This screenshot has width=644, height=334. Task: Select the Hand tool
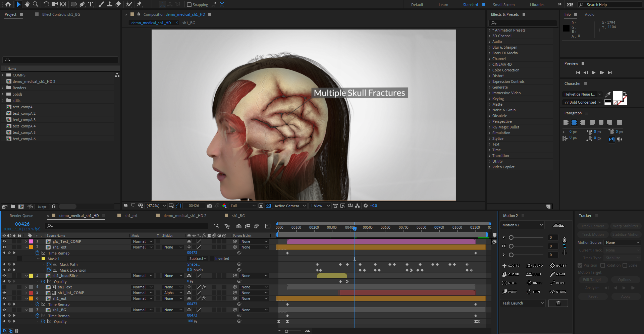coord(27,4)
